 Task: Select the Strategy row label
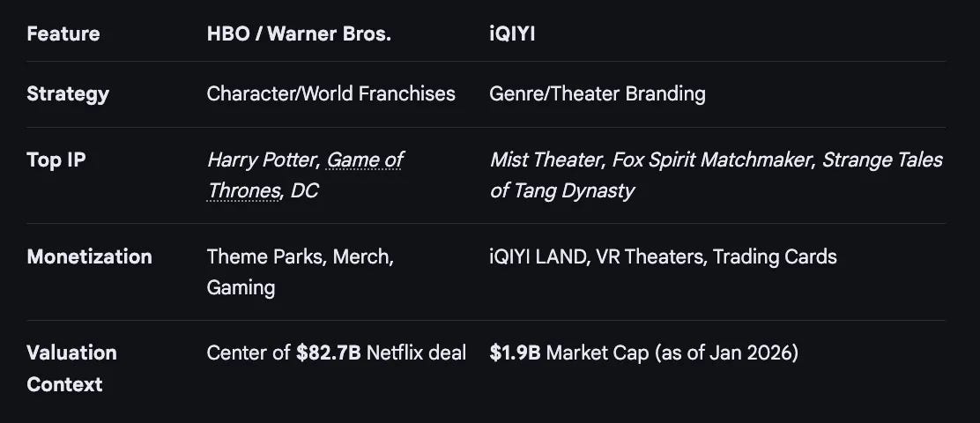[x=68, y=94]
